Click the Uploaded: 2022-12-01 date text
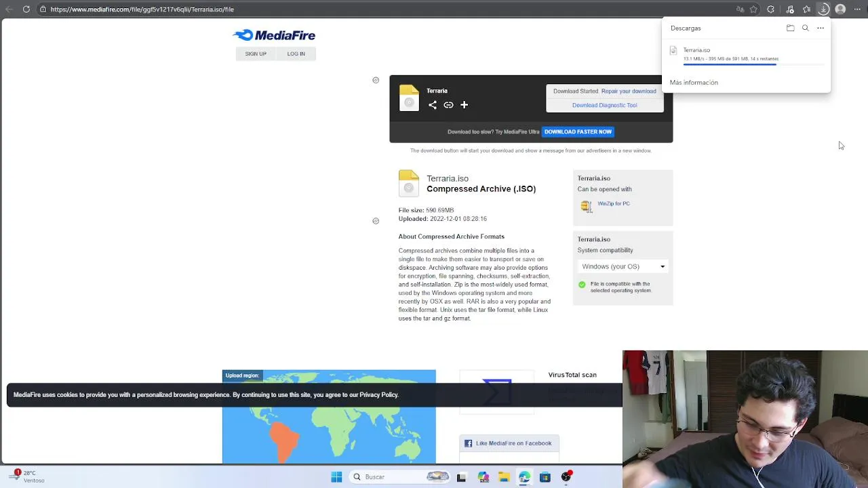 (x=442, y=219)
